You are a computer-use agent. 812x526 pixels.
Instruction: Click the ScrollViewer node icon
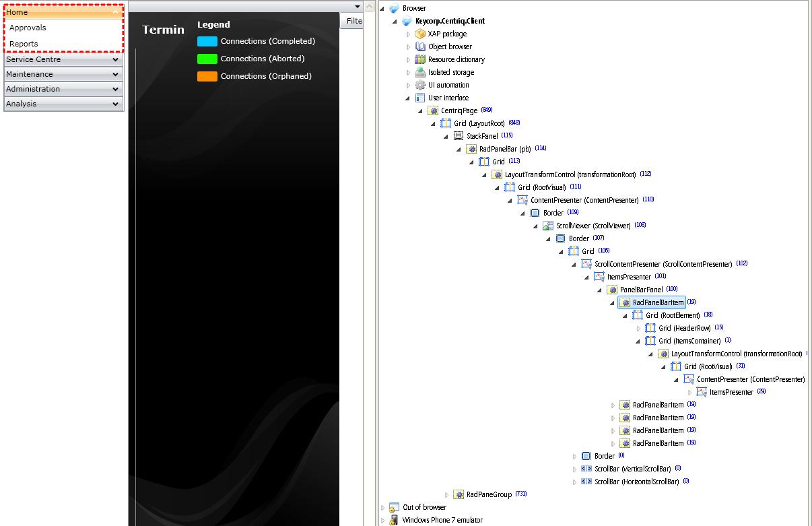pyautogui.click(x=548, y=226)
